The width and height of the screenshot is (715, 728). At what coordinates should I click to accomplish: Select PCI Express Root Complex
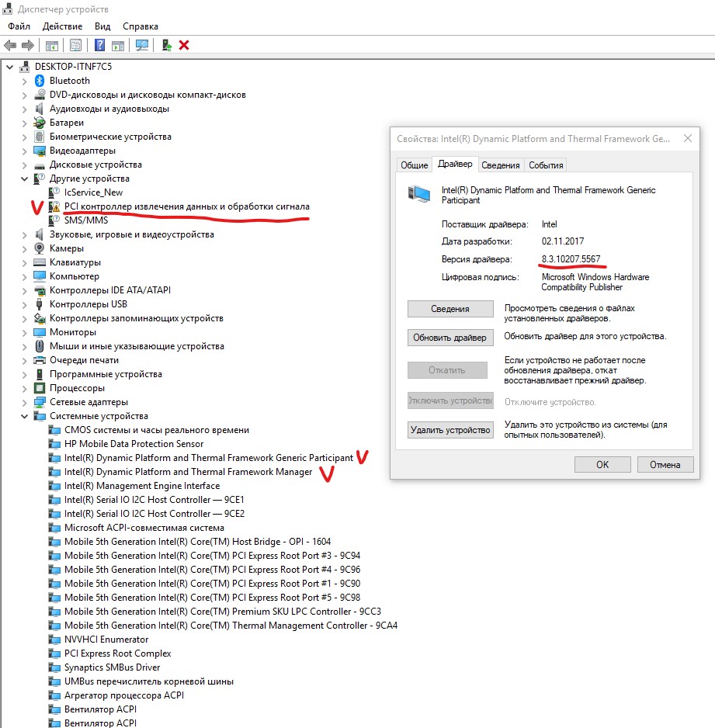[118, 653]
